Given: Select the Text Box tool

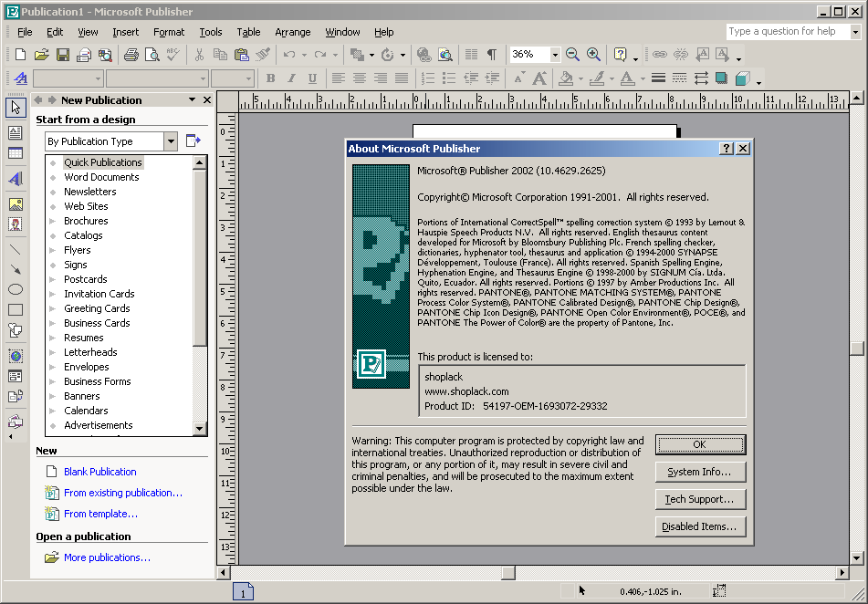Looking at the screenshot, I should tap(16, 132).
